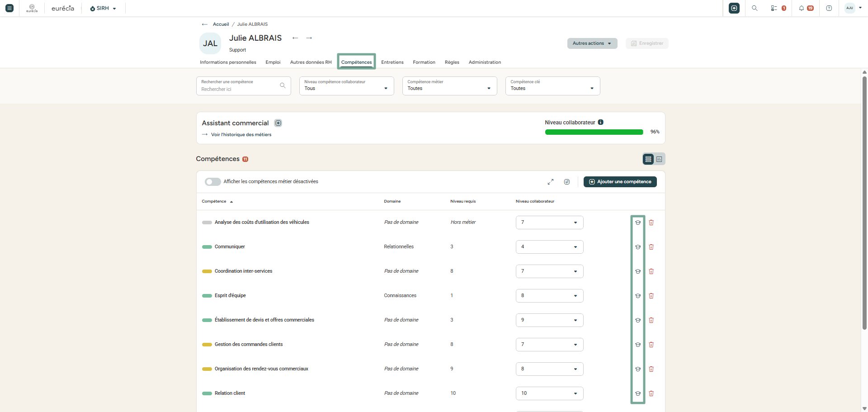This screenshot has width=868, height=412.
Task: Click the Niveau requis column header
Action: click(463, 202)
